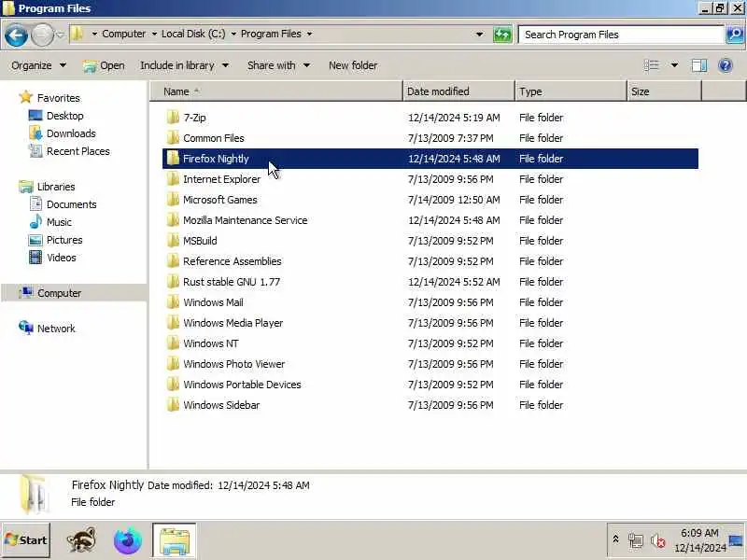The height and width of the screenshot is (560, 747).
Task: Expand the recent pages dropdown arrow
Action: tap(60, 35)
